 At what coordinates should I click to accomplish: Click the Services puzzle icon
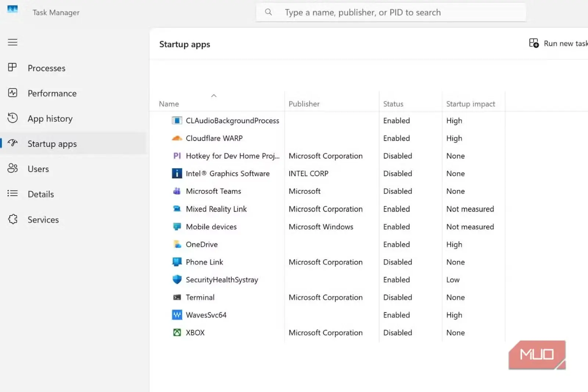[12, 219]
